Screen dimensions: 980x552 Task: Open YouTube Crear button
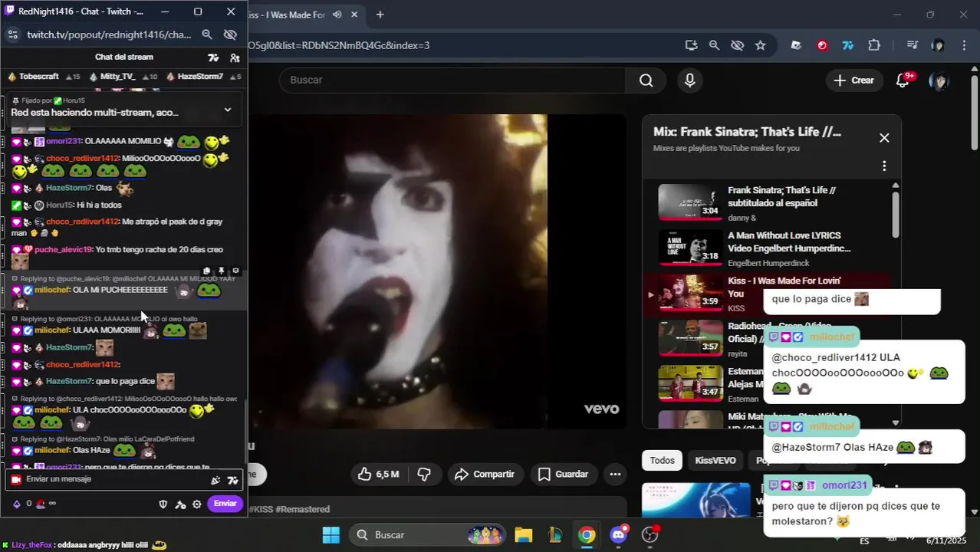pyautogui.click(x=854, y=80)
